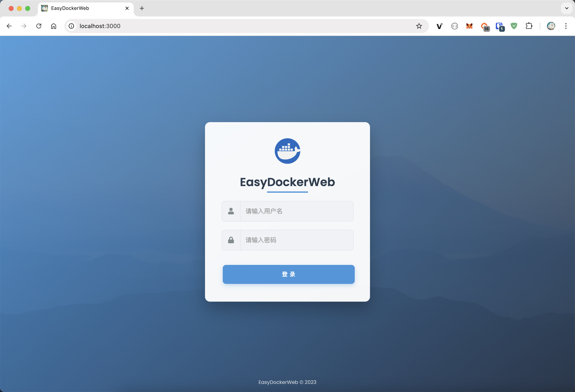575x392 pixels.
Task: Click the MetaMask fox extension icon
Action: click(469, 26)
